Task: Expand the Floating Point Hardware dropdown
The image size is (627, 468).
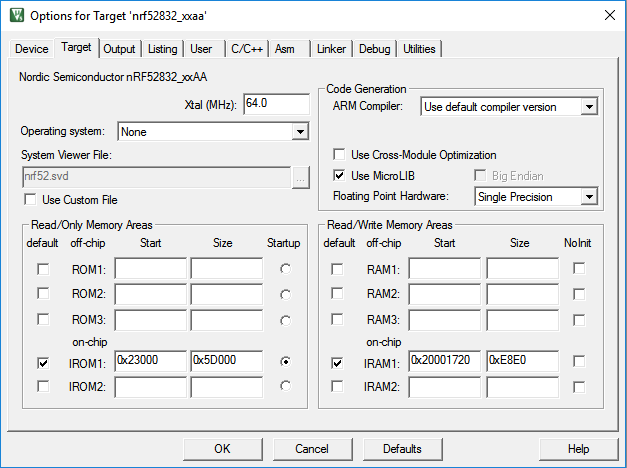Action: (x=589, y=196)
